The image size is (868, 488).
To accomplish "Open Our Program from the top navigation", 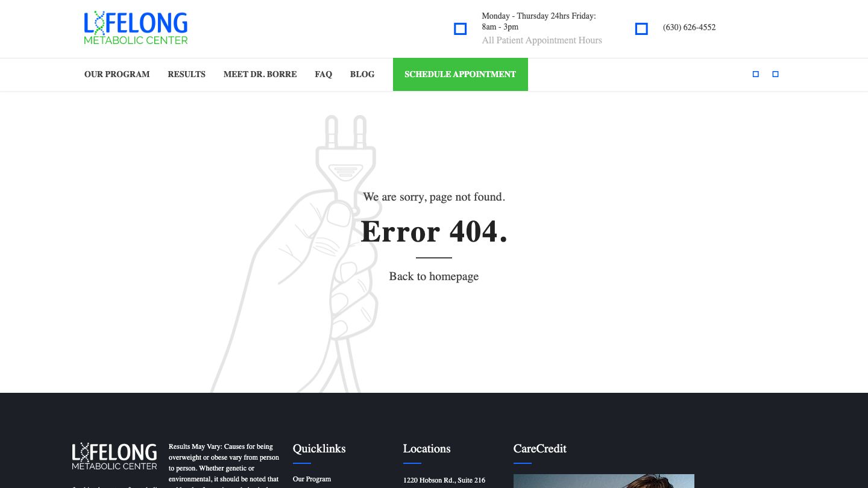I will [x=117, y=74].
